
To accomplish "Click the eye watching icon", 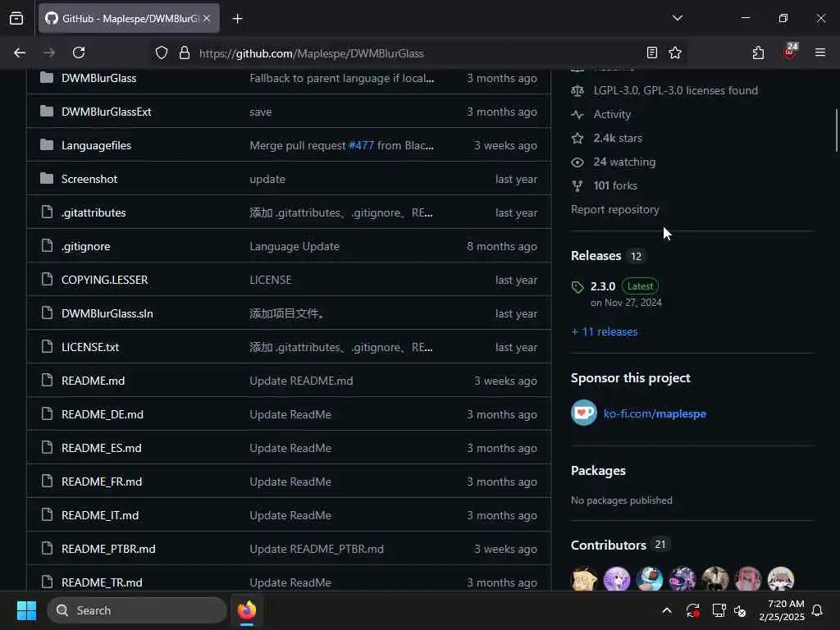I will click(x=577, y=162).
